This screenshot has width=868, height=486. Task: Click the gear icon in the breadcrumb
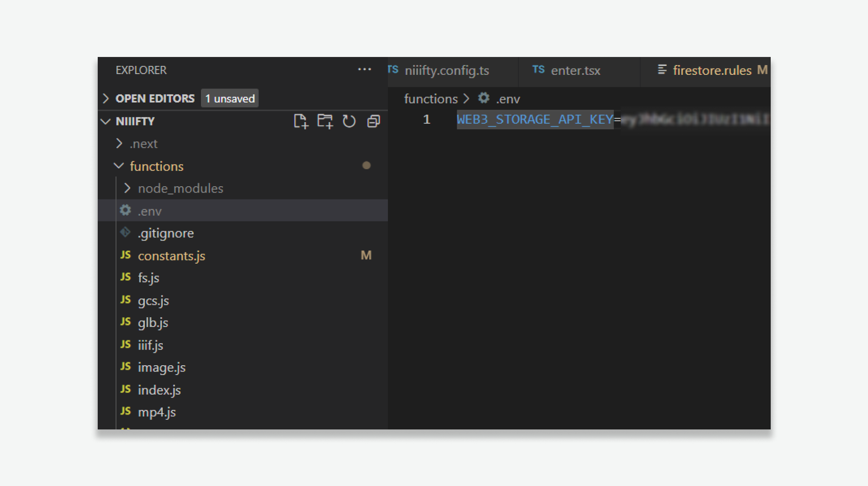pyautogui.click(x=483, y=98)
